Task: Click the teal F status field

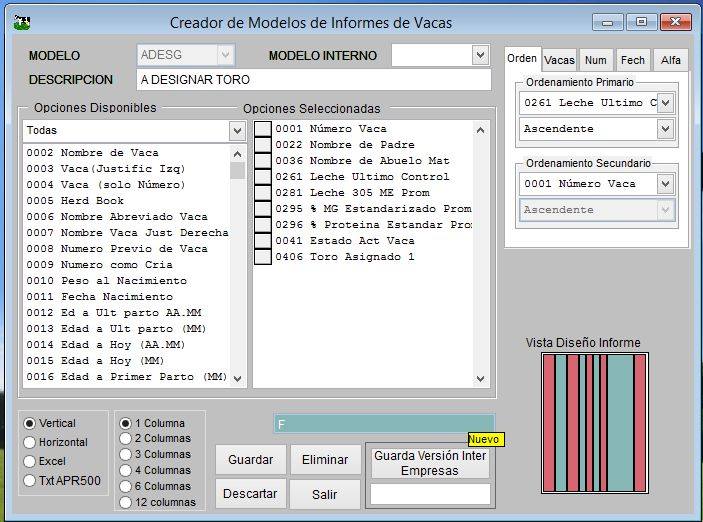Action: (384, 424)
